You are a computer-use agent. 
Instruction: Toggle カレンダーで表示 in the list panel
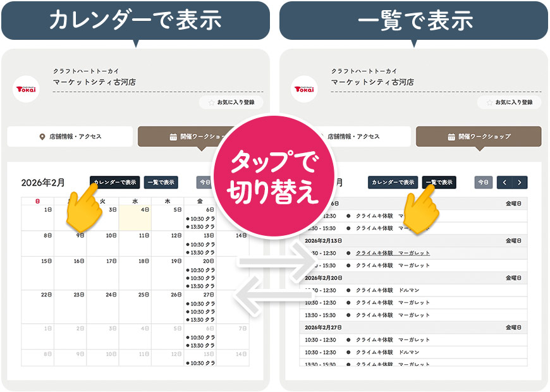[x=393, y=182]
